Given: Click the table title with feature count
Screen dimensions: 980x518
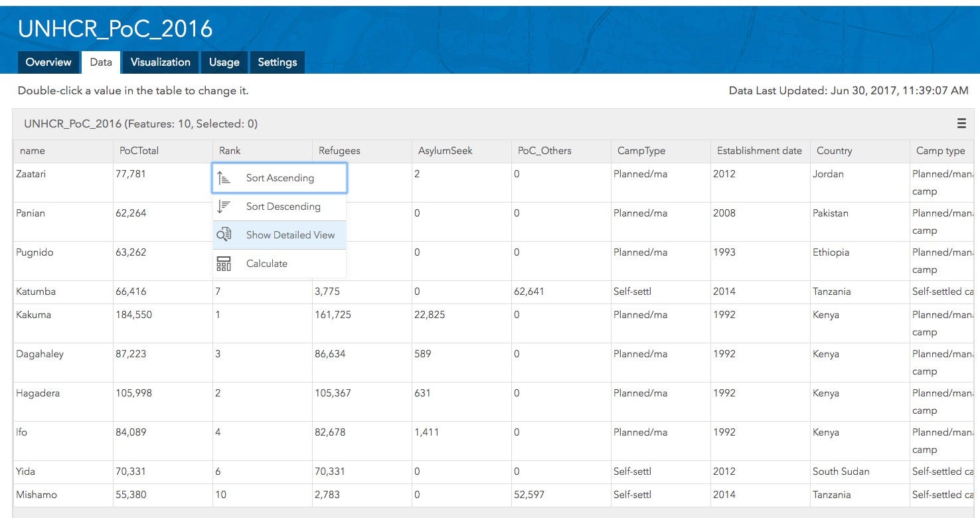Looking at the screenshot, I should tap(141, 124).
